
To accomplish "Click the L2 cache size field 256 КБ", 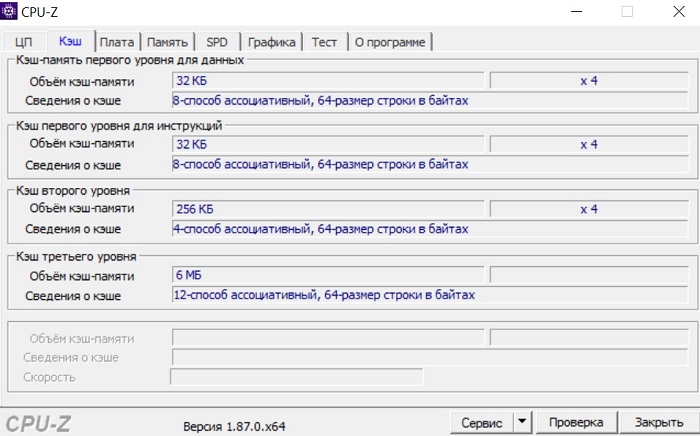I will (x=328, y=209).
